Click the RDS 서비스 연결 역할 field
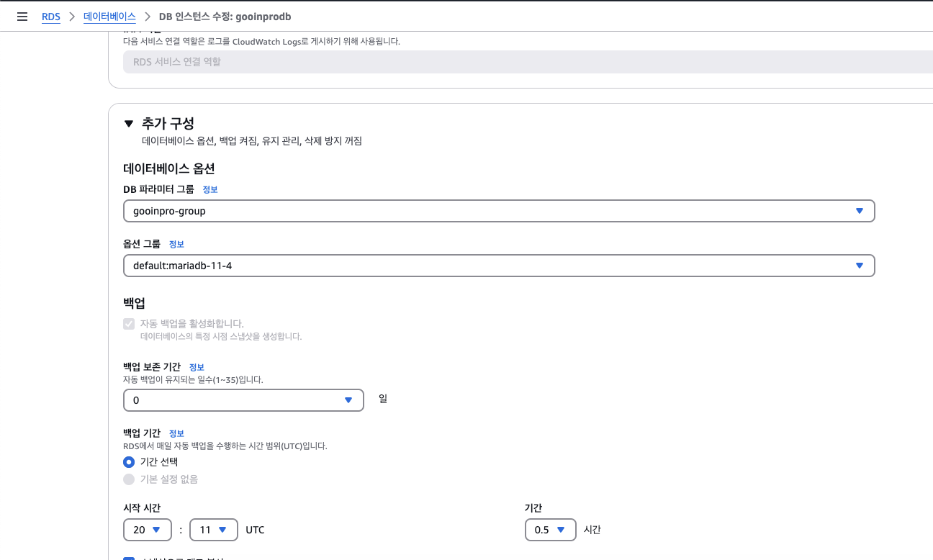 click(528, 62)
